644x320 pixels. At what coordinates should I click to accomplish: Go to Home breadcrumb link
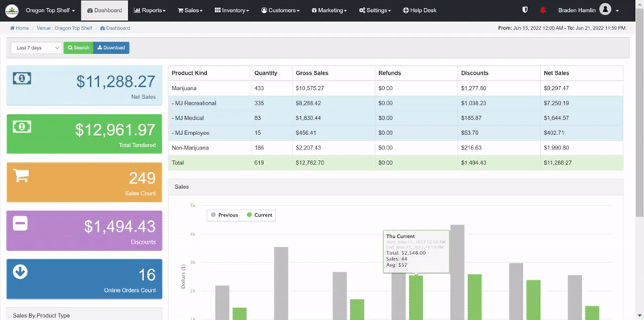pyautogui.click(x=19, y=28)
